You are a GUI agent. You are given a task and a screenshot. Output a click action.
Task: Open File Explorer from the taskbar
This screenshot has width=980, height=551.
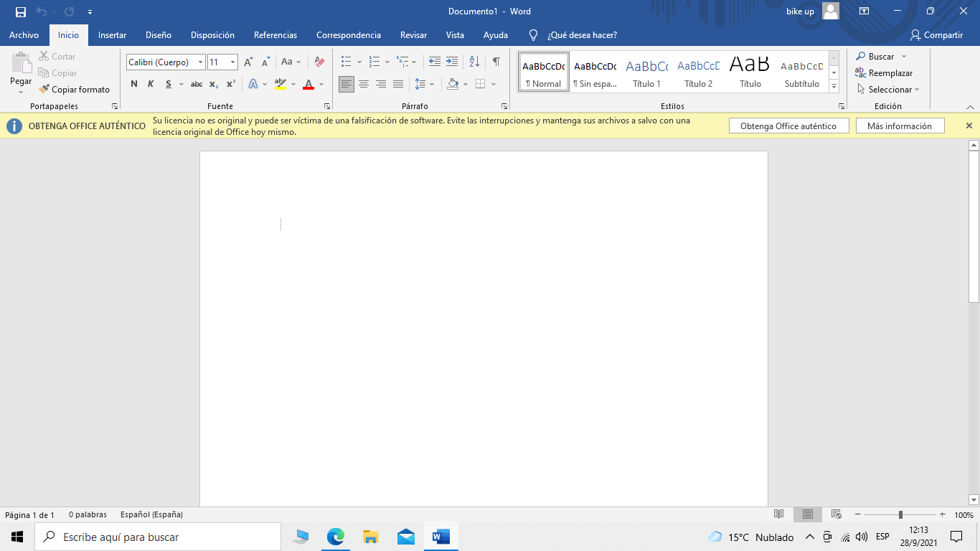(370, 537)
